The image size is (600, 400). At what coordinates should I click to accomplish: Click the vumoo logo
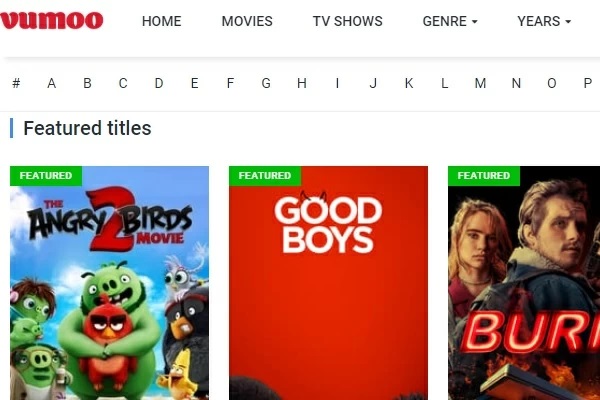pyautogui.click(x=52, y=21)
